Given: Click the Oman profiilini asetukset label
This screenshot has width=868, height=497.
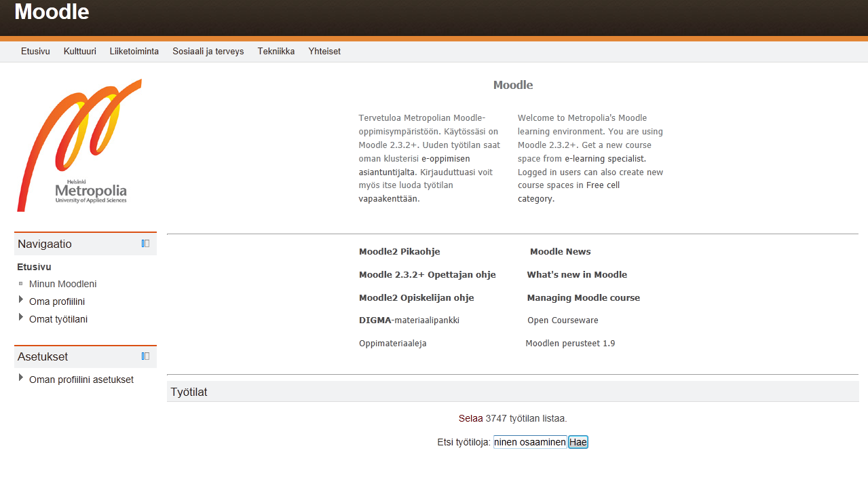Looking at the screenshot, I should coord(81,380).
